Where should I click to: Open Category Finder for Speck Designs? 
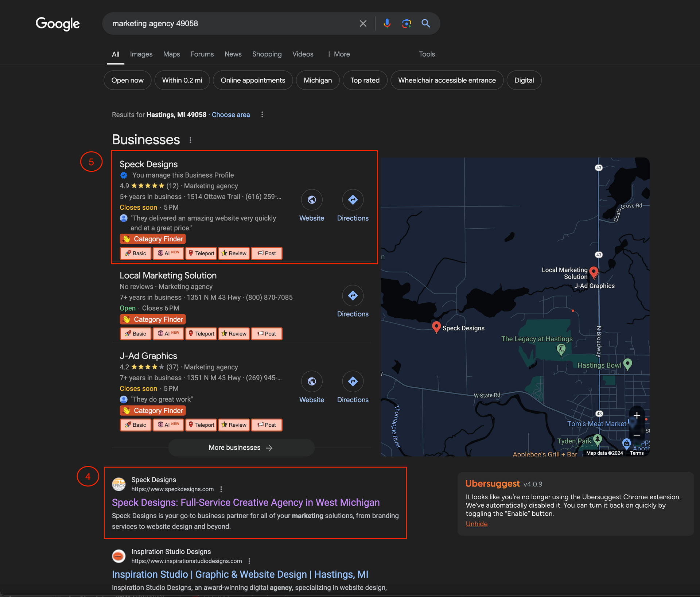coord(153,239)
